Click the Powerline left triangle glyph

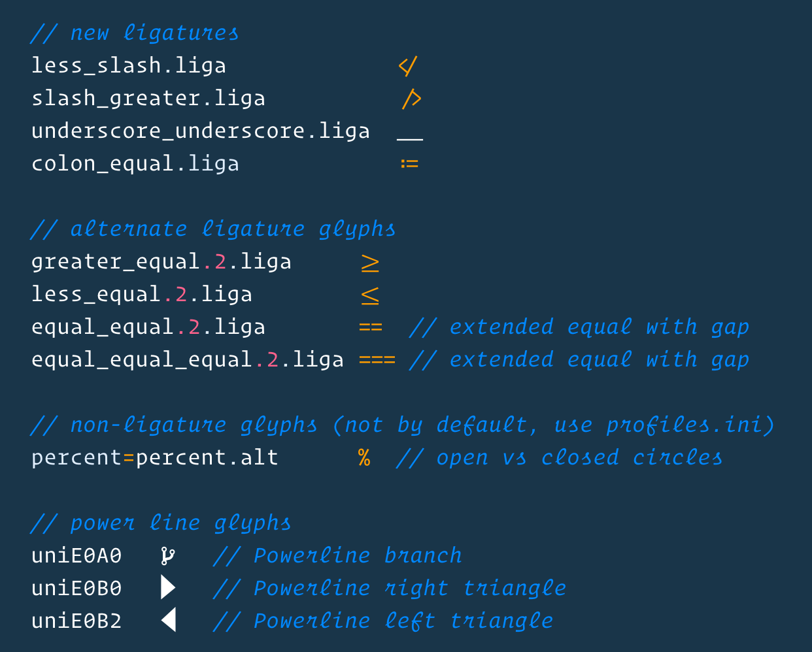coord(169,619)
